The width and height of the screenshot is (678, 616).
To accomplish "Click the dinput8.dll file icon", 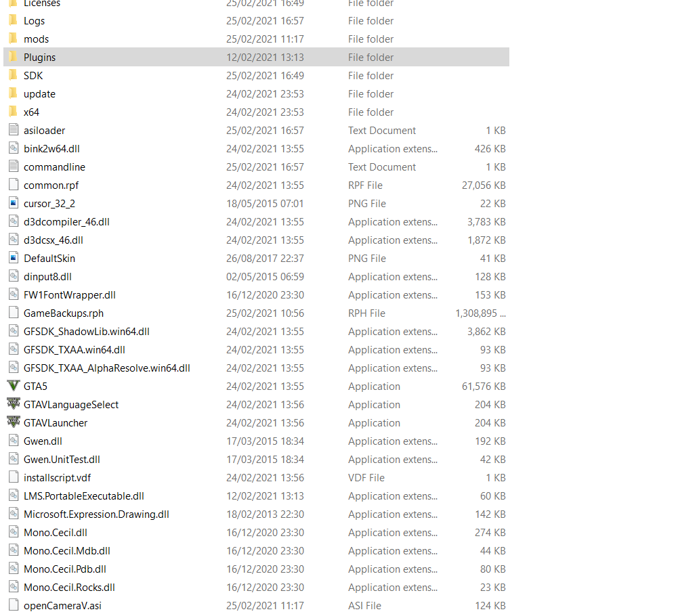I will 14,276.
